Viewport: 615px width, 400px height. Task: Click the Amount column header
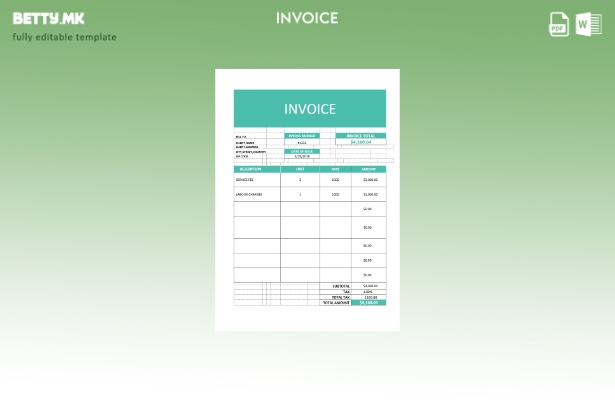(x=368, y=169)
